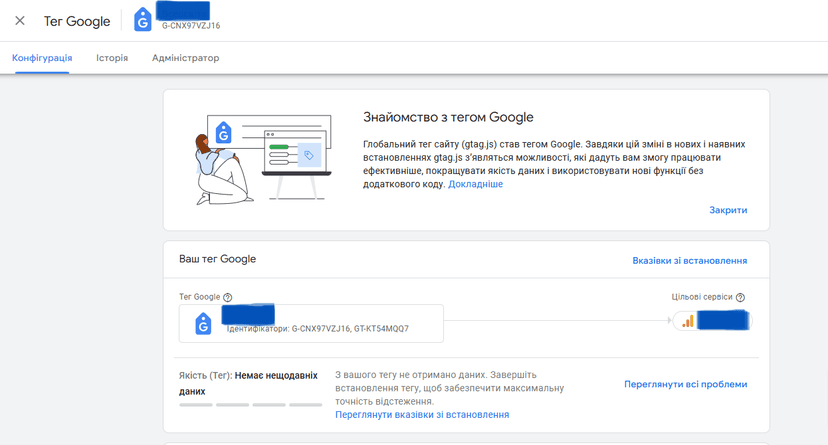Click the Google tag icon in tag box

[203, 324]
